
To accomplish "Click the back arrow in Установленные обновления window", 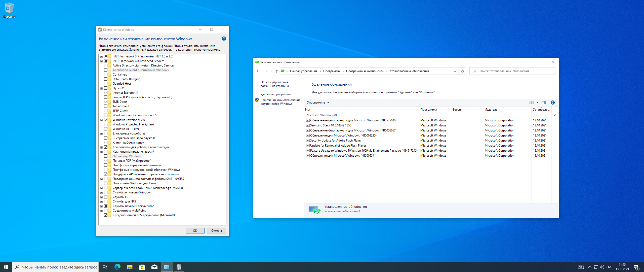I will pos(258,71).
